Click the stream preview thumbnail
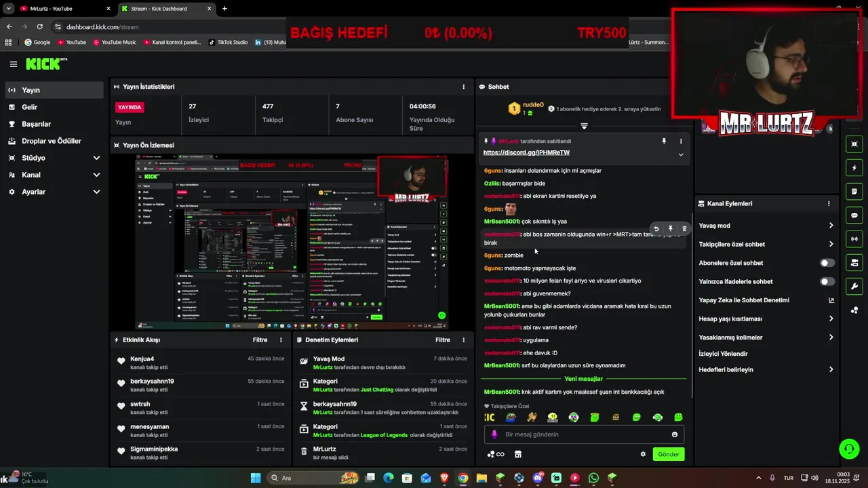 [292, 242]
